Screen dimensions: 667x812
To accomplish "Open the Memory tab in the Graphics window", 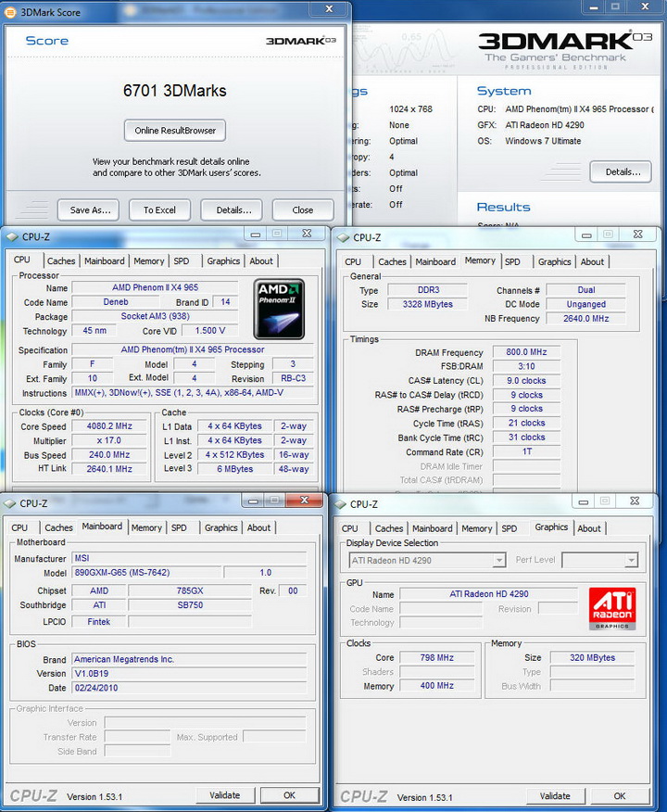I will 476,528.
